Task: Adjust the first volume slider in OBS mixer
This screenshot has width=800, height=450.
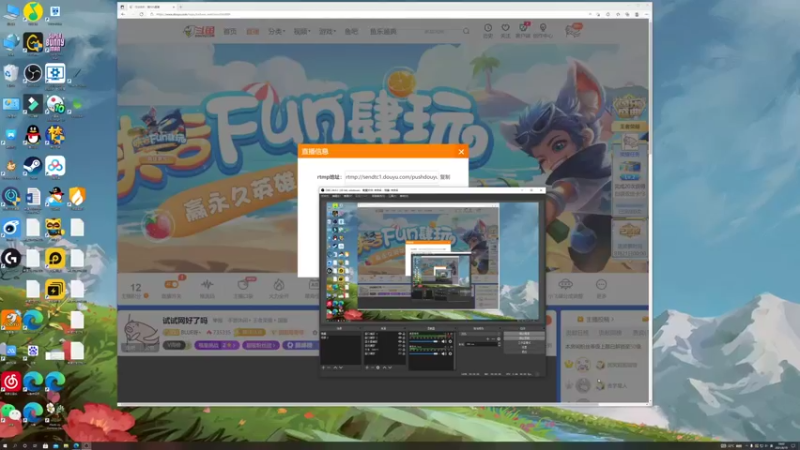Action: [423, 341]
